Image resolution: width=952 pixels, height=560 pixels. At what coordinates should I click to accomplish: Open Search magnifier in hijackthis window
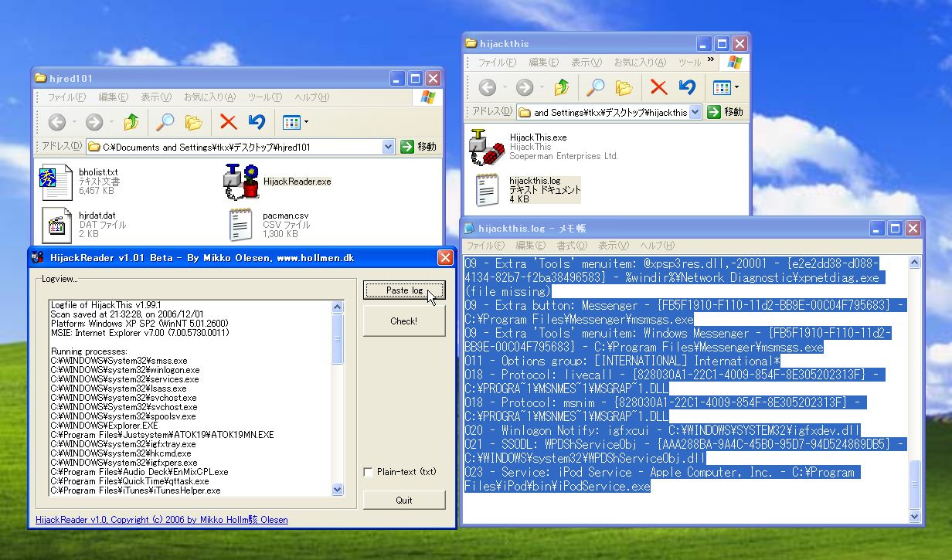tap(595, 87)
